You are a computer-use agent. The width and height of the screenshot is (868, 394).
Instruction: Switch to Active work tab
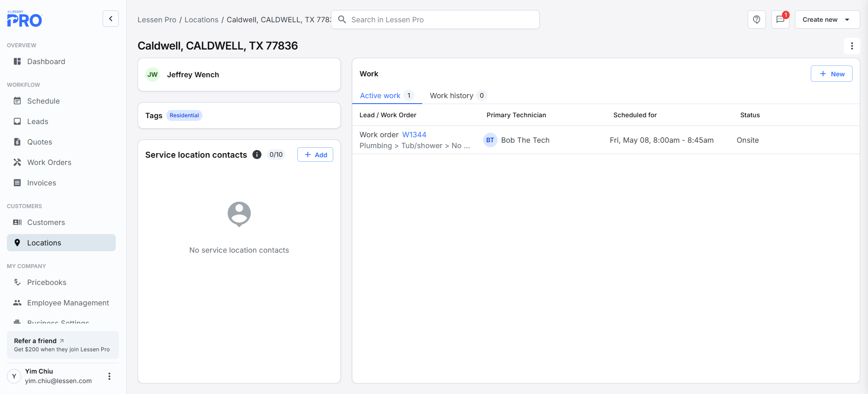[x=387, y=95]
